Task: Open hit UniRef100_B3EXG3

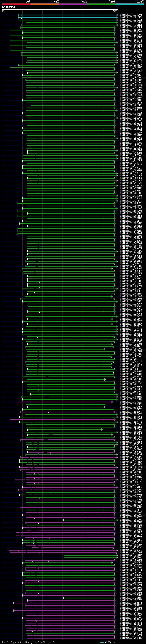Action: [x=131, y=22]
